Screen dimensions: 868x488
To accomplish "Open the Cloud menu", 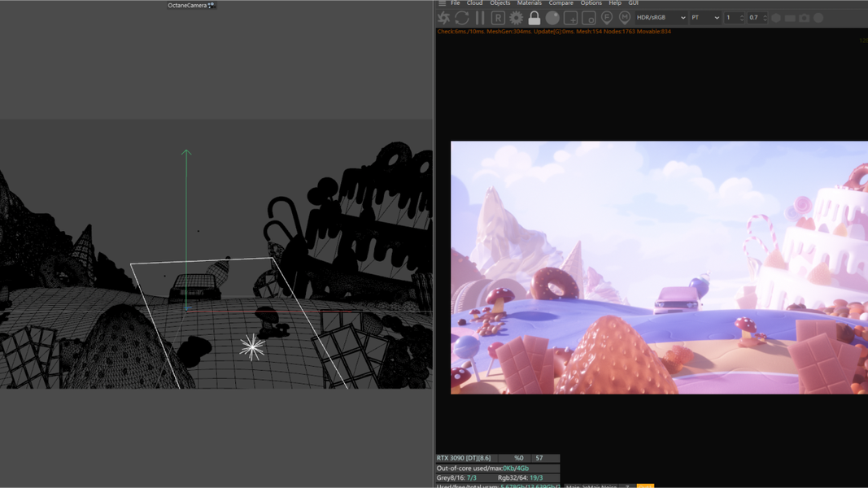I will coord(474,2).
